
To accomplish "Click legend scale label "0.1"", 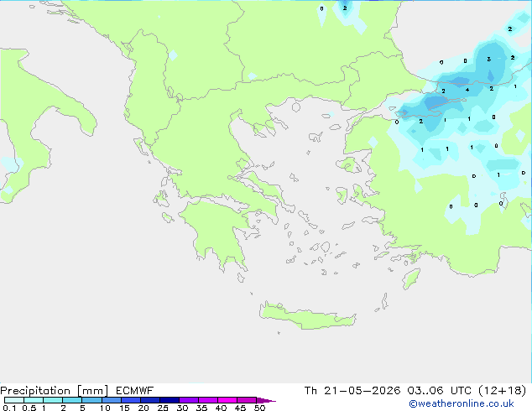I will click(9, 408).
